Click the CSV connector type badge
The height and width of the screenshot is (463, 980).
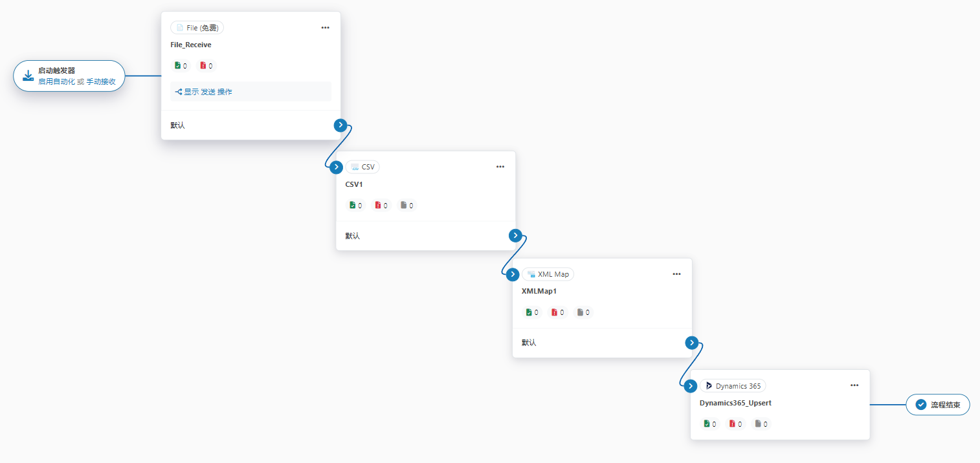point(362,167)
